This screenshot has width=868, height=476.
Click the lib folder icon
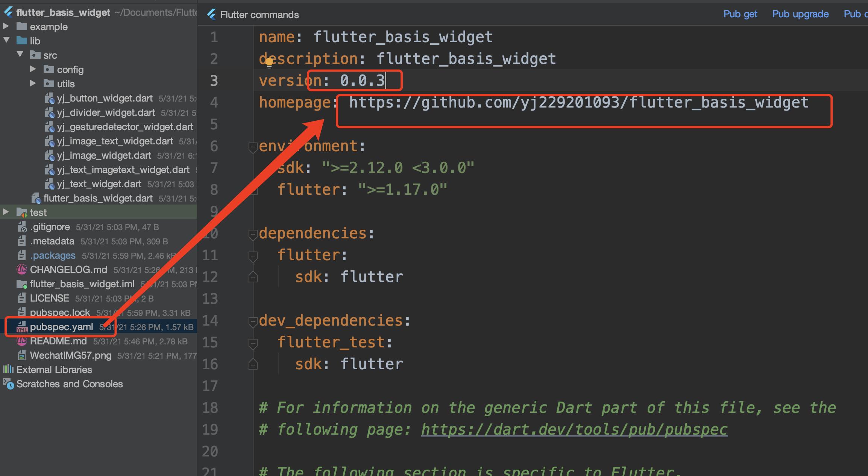pyautogui.click(x=22, y=41)
